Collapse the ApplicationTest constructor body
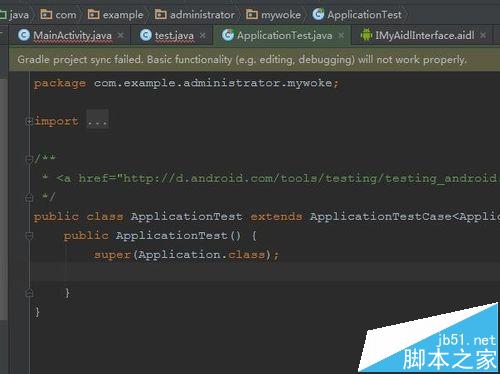 click(x=29, y=236)
